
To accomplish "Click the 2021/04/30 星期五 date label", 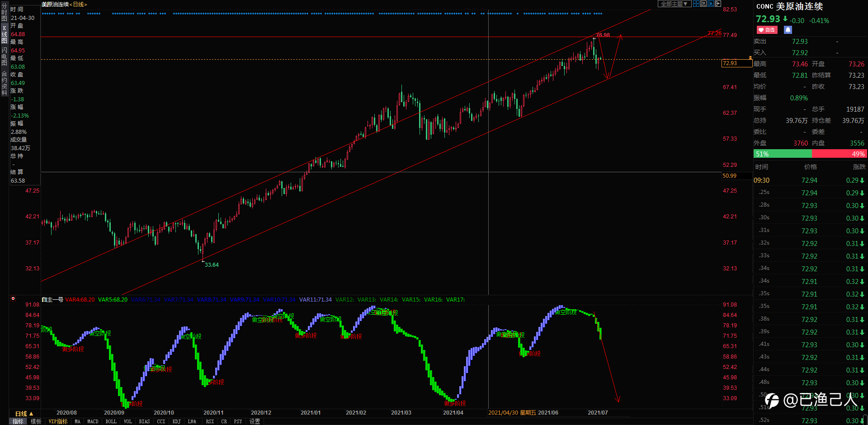I will click(x=512, y=413).
